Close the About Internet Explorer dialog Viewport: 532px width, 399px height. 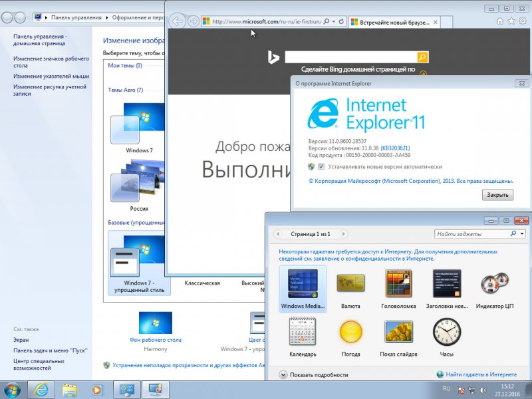(522, 83)
